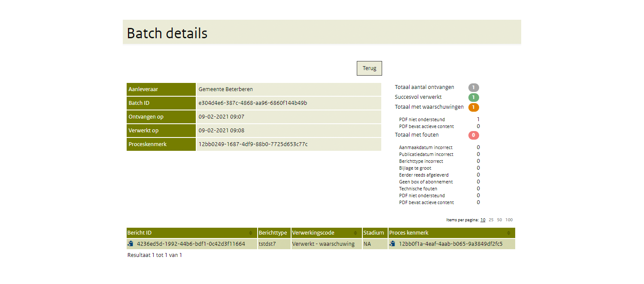Click the Batch details heading
This screenshot has height=284, width=644.
[167, 33]
